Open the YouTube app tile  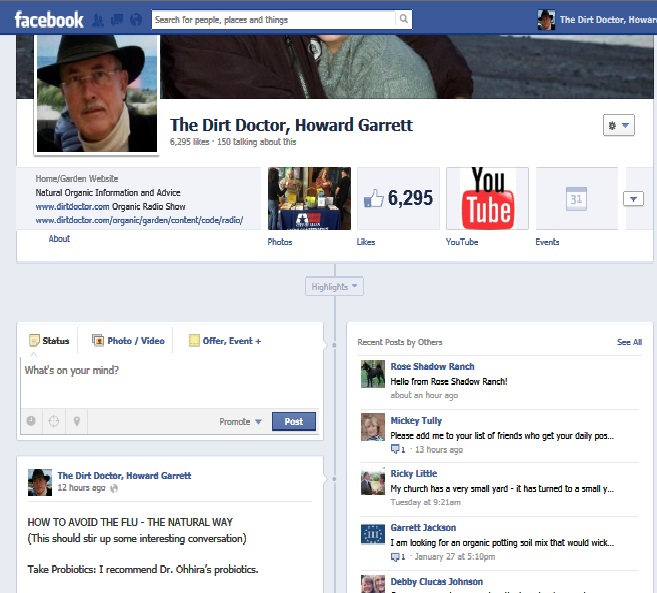pos(487,198)
